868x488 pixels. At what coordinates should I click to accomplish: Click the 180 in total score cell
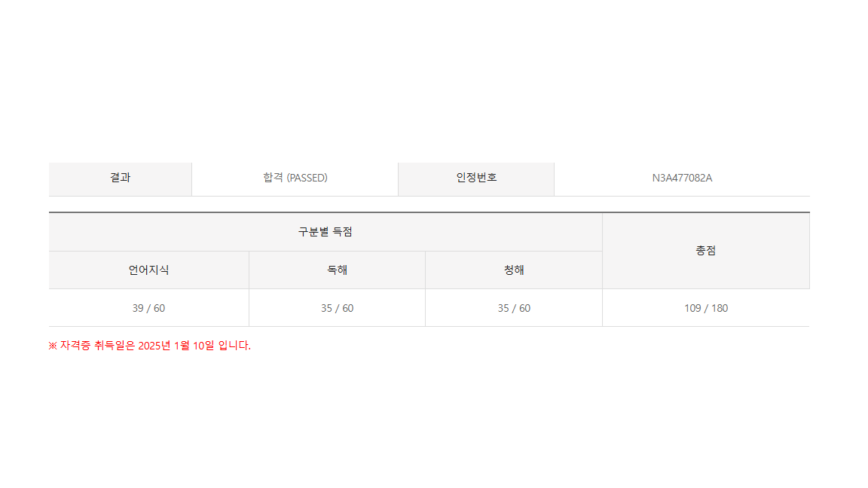(719, 308)
